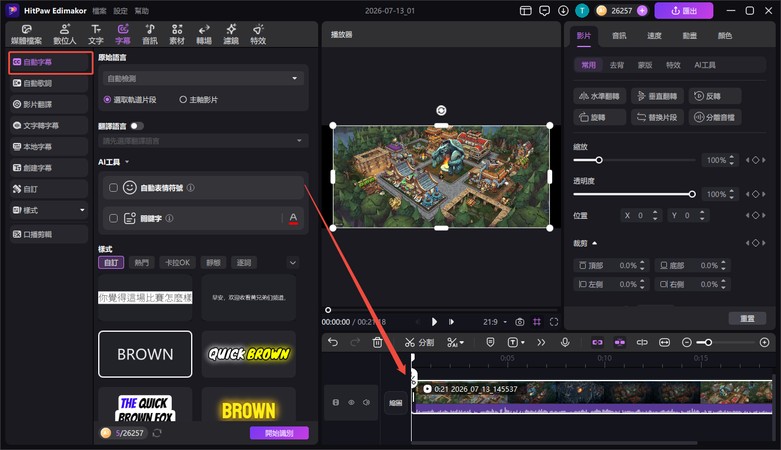Click the 匯出 export button
Image resolution: width=781 pixels, height=450 pixels.
[x=683, y=10]
